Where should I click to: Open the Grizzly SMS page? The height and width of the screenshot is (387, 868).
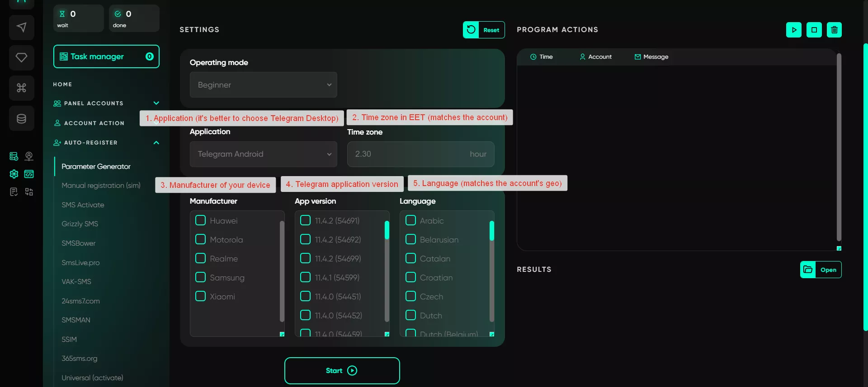pos(80,224)
